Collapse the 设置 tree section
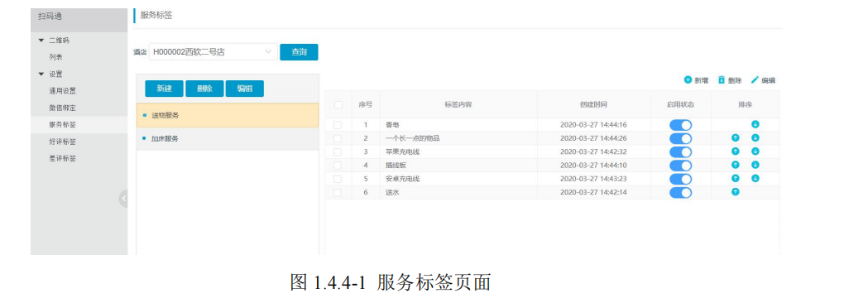The height and width of the screenshot is (303, 868). pyautogui.click(x=41, y=75)
